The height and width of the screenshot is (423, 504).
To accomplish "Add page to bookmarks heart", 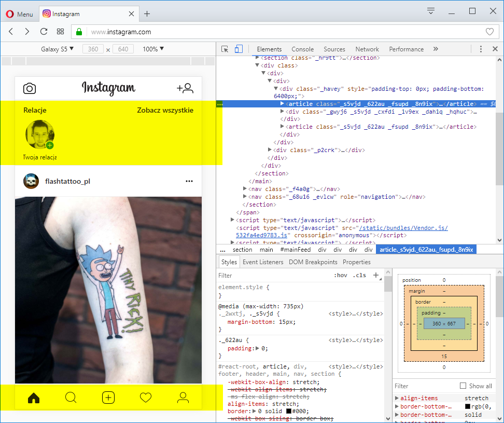I will tap(489, 32).
